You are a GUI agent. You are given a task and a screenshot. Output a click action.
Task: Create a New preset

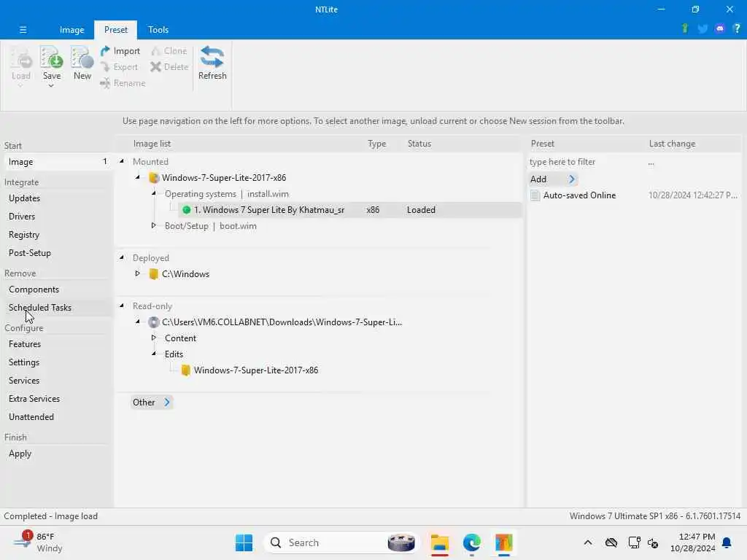[82, 63]
